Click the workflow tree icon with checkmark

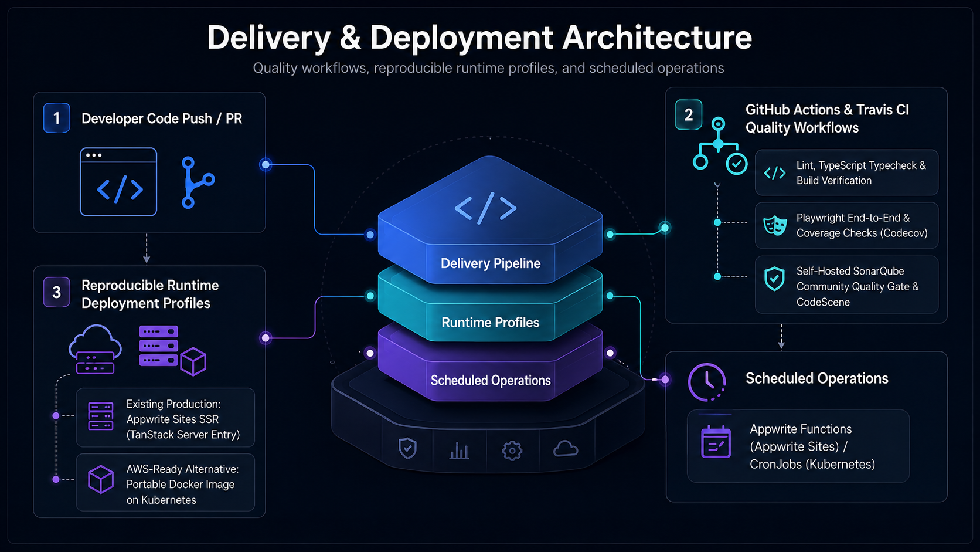[x=720, y=146]
